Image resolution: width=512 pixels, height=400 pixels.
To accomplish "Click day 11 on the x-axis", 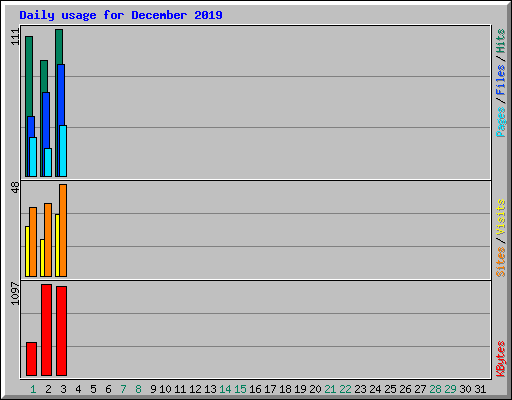I will click(x=180, y=389).
